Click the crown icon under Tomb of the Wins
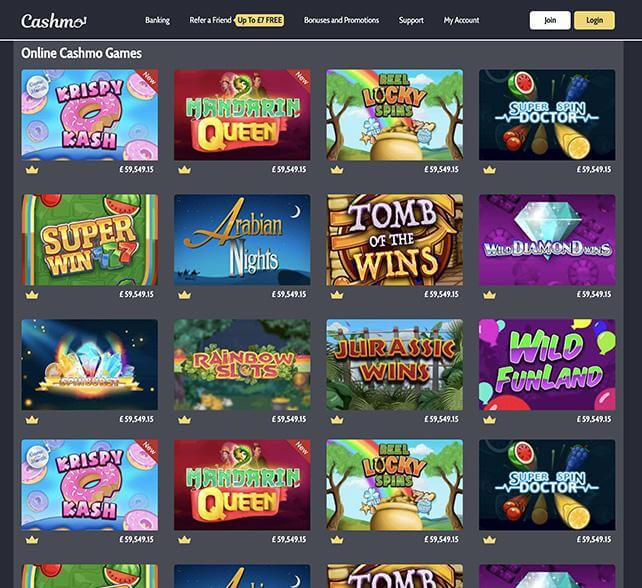The width and height of the screenshot is (642, 588). [337, 295]
